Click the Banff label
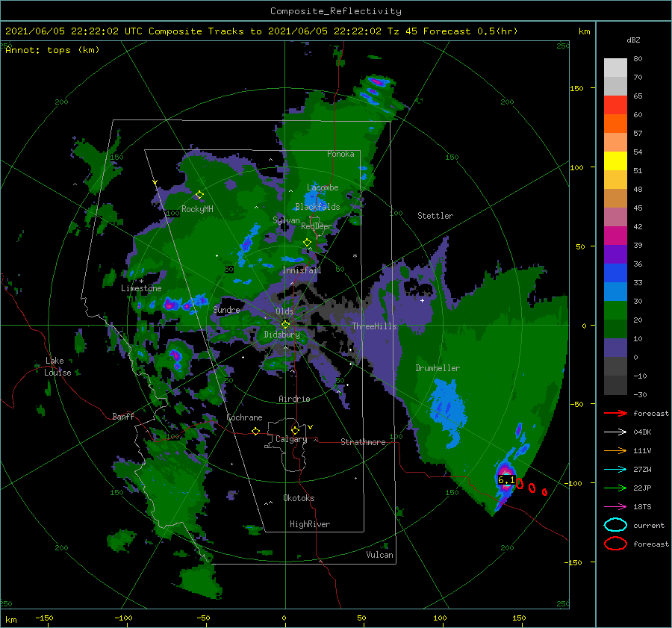672x628 pixels. click(123, 416)
